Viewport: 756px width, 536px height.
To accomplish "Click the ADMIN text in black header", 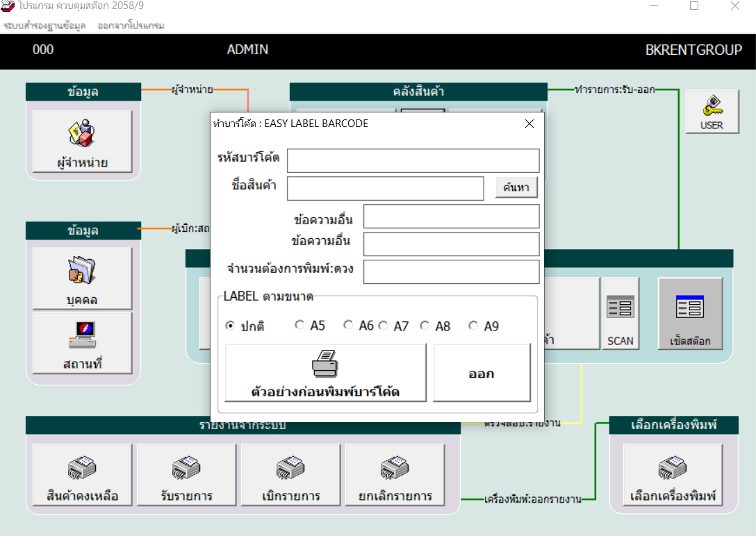I will (247, 49).
